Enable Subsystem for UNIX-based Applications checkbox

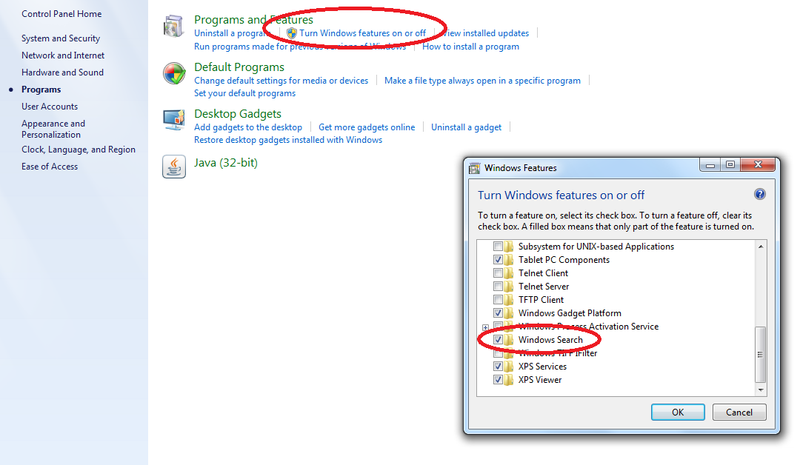tap(498, 247)
